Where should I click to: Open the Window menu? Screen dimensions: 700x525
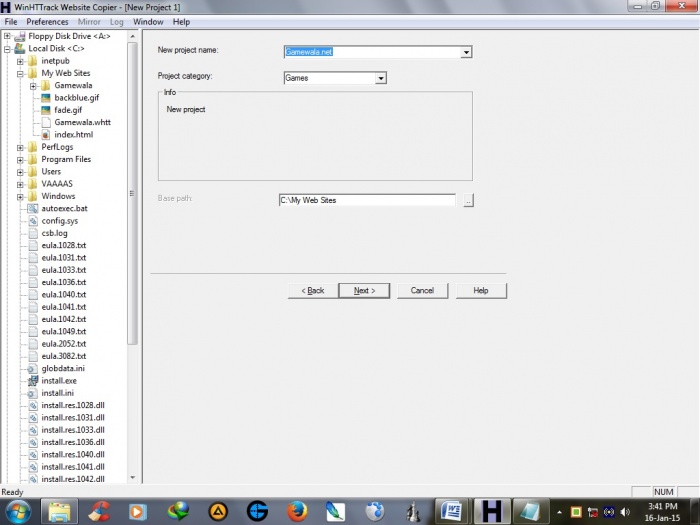click(x=148, y=22)
